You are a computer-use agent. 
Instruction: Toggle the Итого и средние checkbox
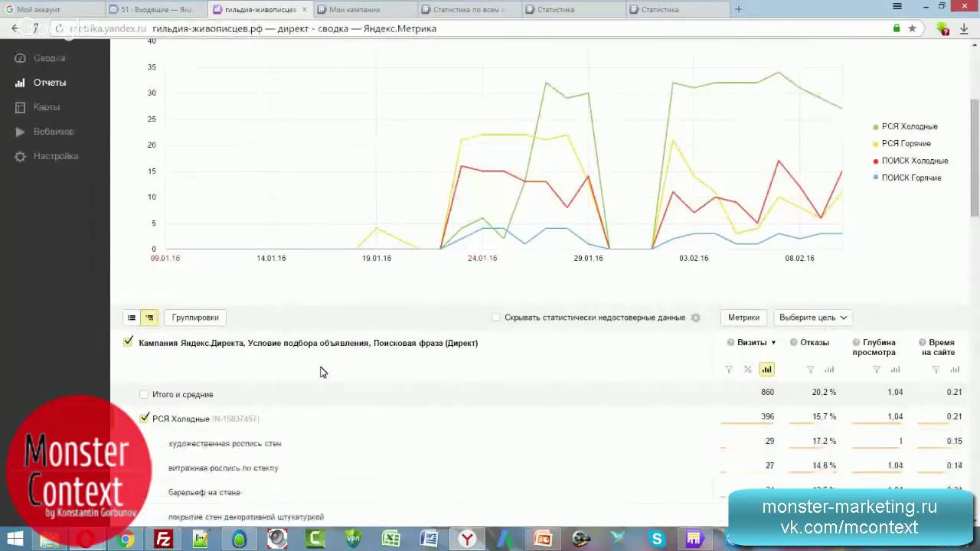(x=144, y=394)
